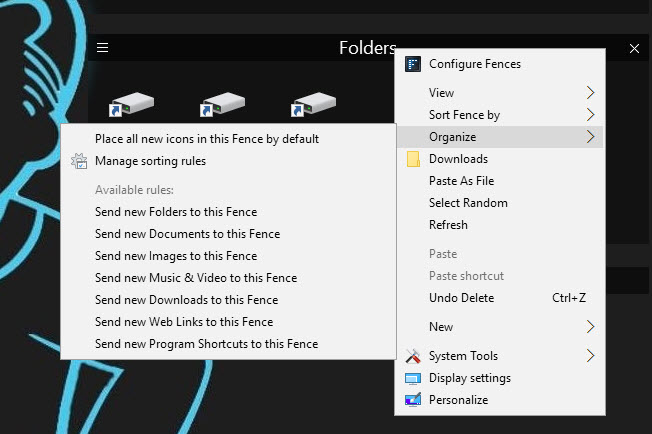Click the Configure Fences icon
This screenshot has height=434, width=652.
(412, 64)
